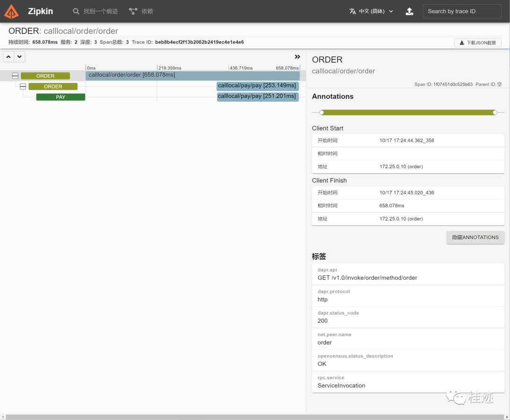
Task: Click the left annotation marker on timeline
Action: [x=322, y=112]
